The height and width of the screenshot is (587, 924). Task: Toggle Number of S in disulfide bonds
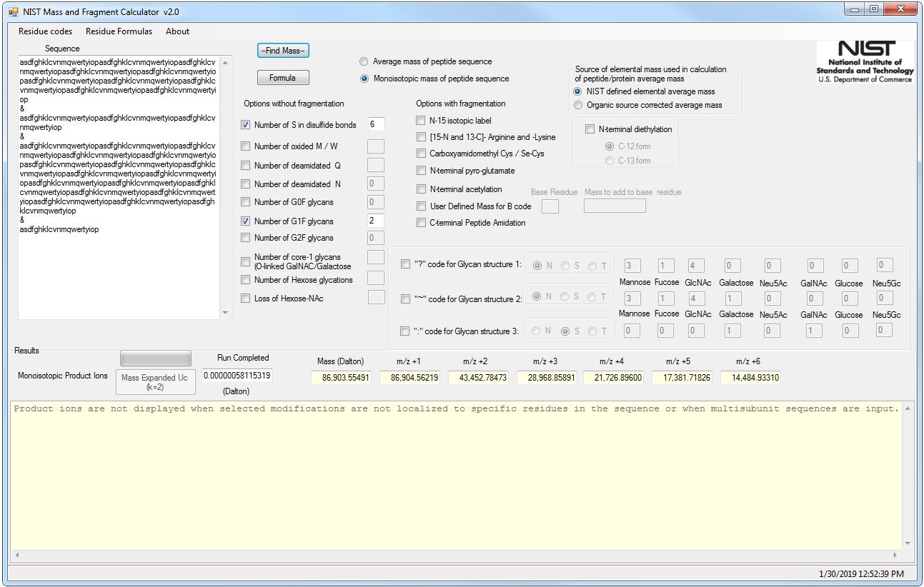(x=246, y=125)
